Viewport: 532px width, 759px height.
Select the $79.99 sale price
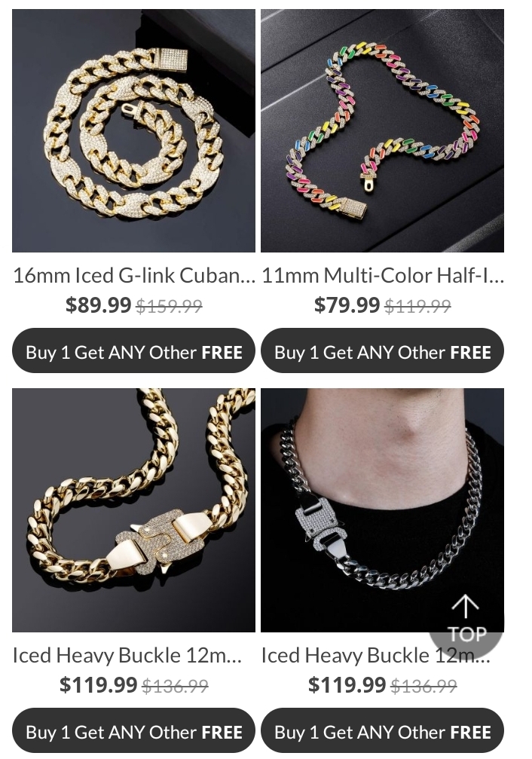tap(347, 305)
